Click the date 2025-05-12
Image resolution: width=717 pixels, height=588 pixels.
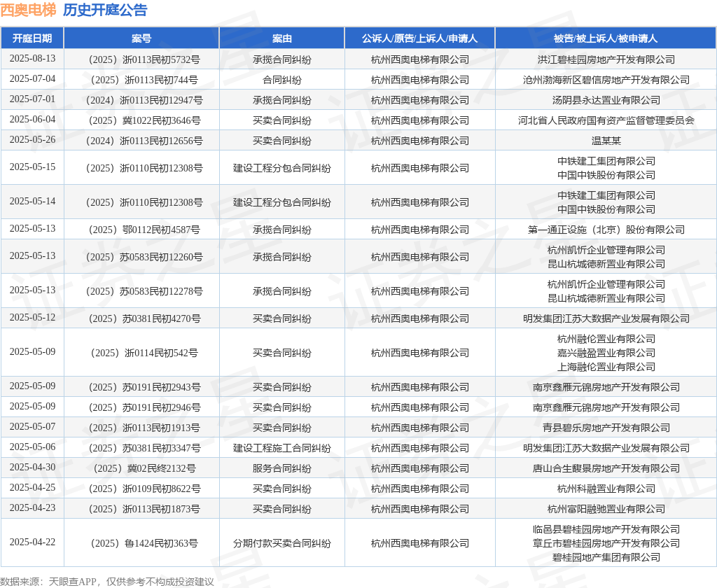(x=32, y=317)
